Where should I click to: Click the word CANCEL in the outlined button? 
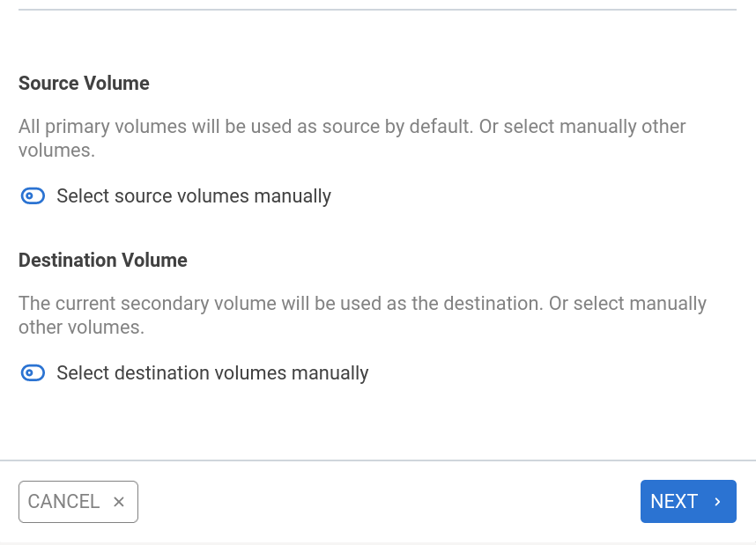point(63,502)
